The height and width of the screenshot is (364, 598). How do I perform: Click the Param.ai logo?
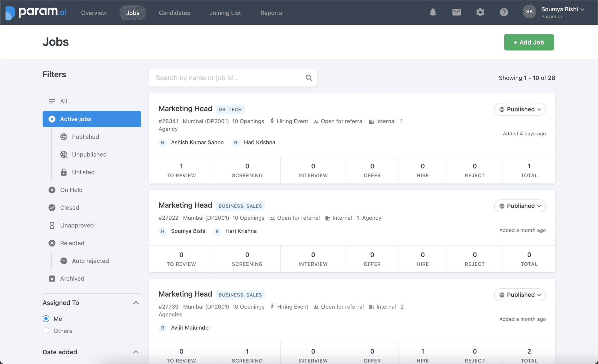[36, 12]
